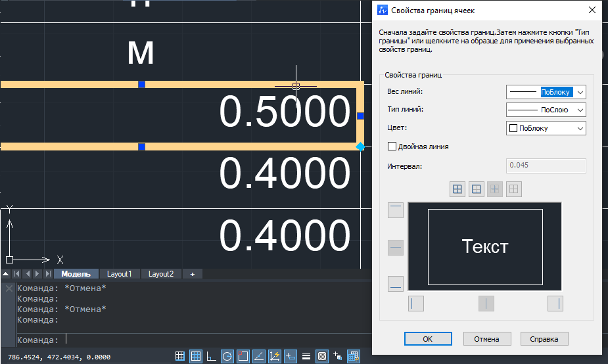Click the Справка button
This screenshot has width=608, height=364.
544,339
